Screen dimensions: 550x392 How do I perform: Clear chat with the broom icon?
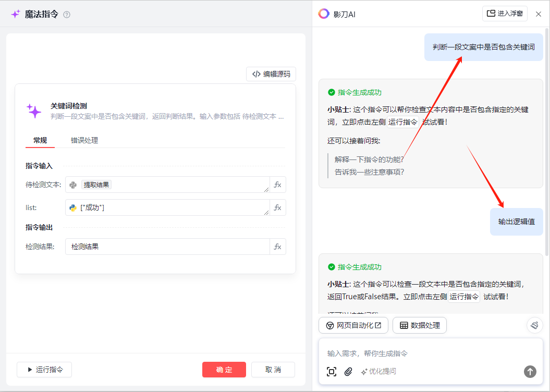click(x=534, y=325)
